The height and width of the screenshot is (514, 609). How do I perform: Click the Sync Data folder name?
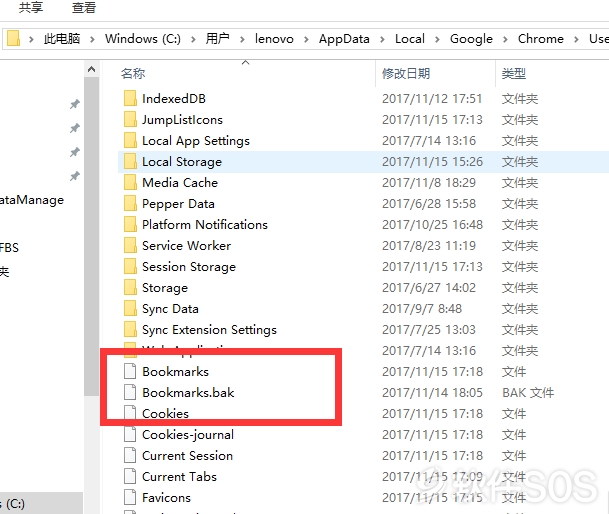pyautogui.click(x=170, y=309)
